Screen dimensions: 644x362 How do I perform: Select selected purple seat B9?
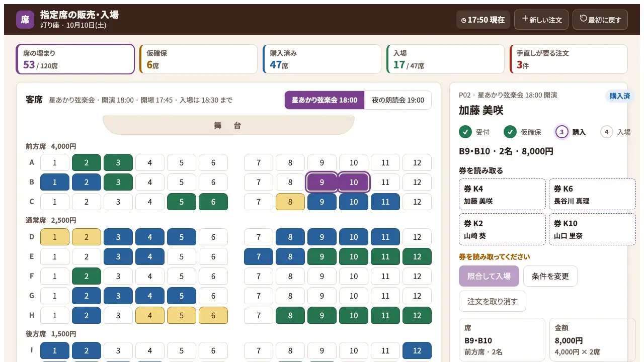[322, 183]
